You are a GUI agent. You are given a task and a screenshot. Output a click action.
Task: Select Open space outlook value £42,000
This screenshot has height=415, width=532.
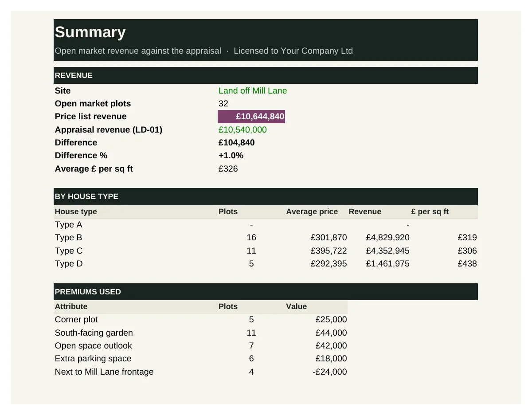[x=331, y=346]
